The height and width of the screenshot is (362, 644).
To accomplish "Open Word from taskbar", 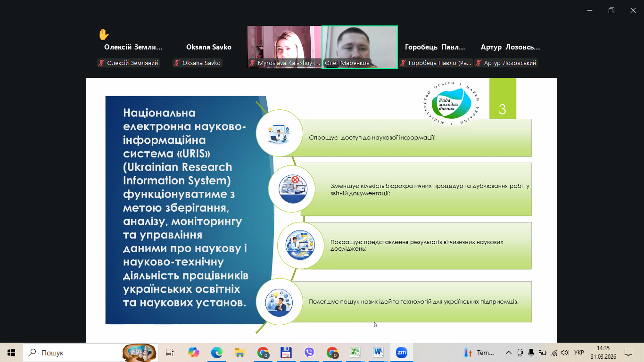I will coord(379,353).
